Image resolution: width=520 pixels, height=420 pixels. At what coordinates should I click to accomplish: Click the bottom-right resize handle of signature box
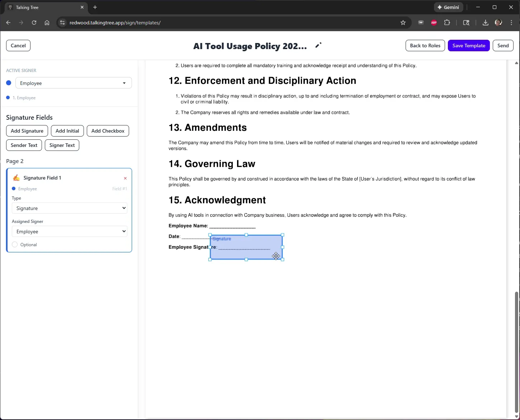(283, 259)
